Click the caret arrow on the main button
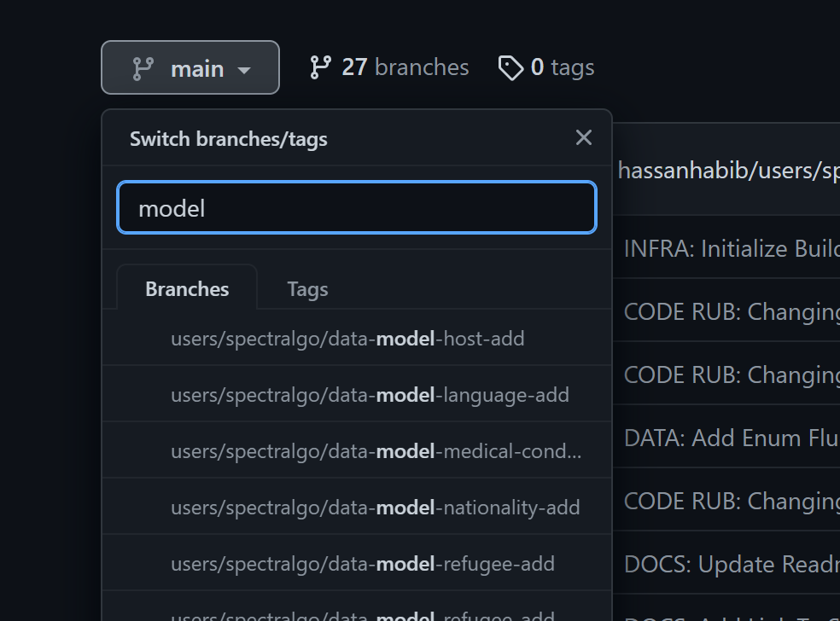Viewport: 840px width, 621px height. 245,68
